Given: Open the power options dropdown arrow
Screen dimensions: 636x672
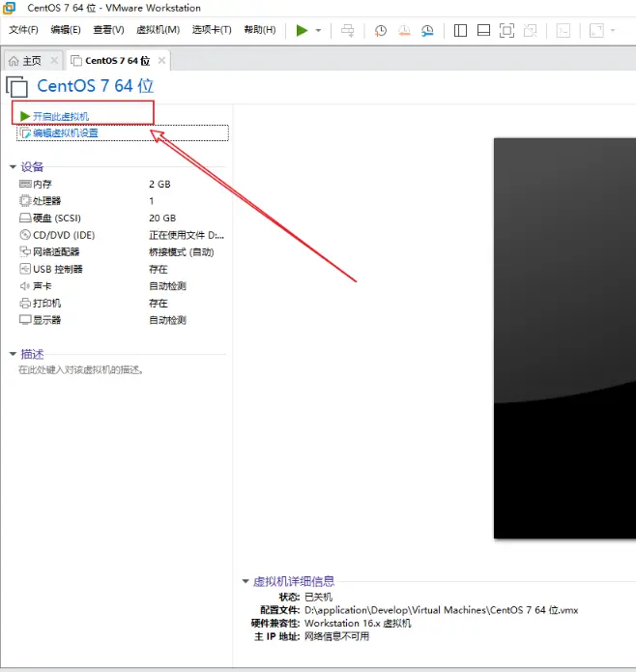Looking at the screenshot, I should tap(318, 31).
